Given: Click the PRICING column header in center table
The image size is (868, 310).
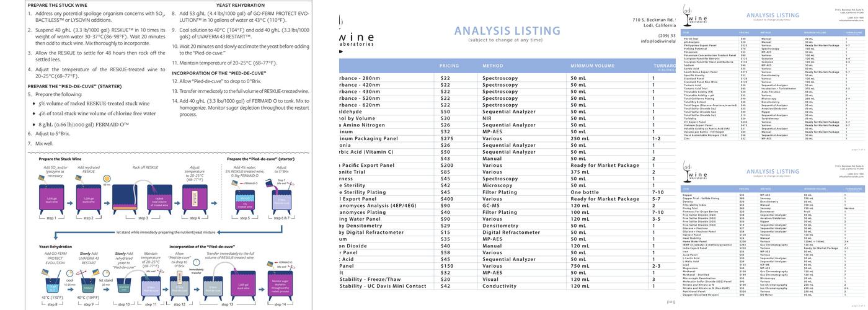Looking at the screenshot, I should tap(449, 65).
